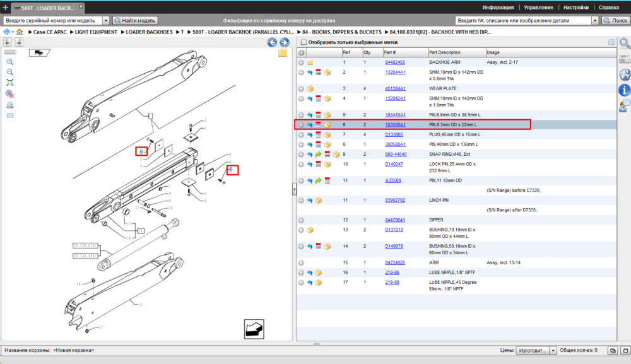The width and height of the screenshot is (631, 364).
Task: Select the round marker for LINCH PIN row
Action: (x=301, y=201)
